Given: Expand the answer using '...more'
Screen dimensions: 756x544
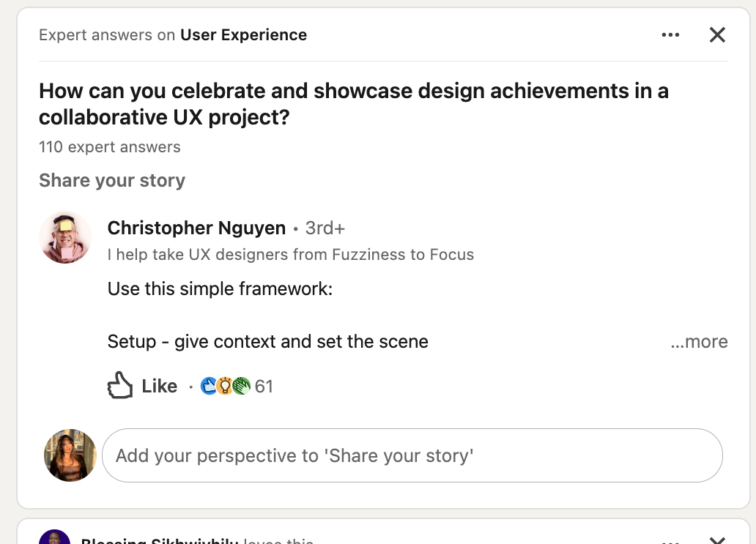Looking at the screenshot, I should pos(699,341).
